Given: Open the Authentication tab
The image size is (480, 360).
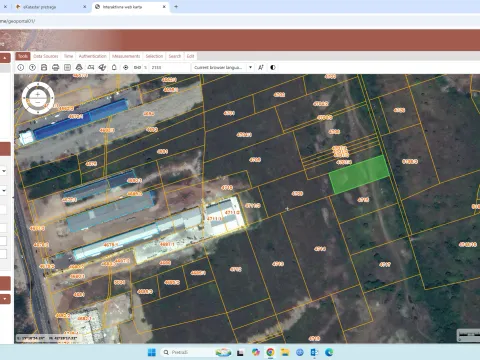Looking at the screenshot, I should point(93,56).
